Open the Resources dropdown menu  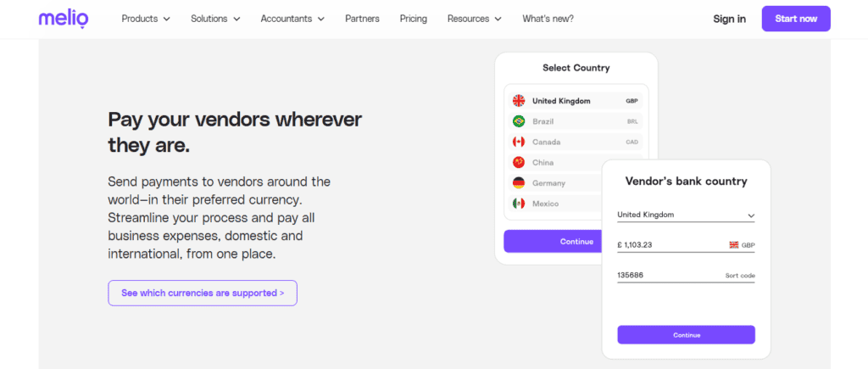click(x=475, y=19)
